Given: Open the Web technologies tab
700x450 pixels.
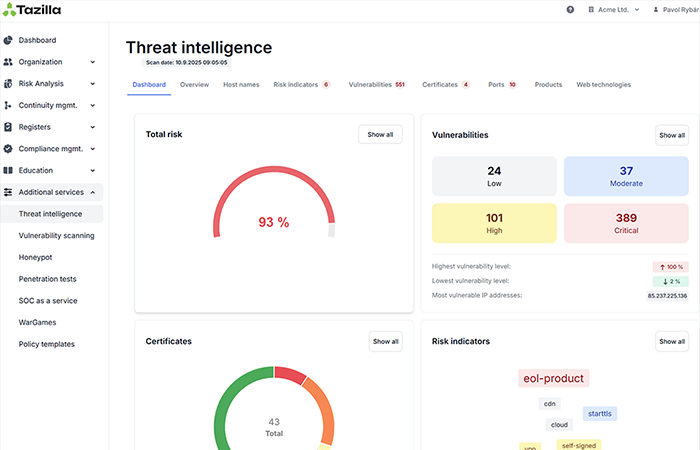Looking at the screenshot, I should [604, 84].
